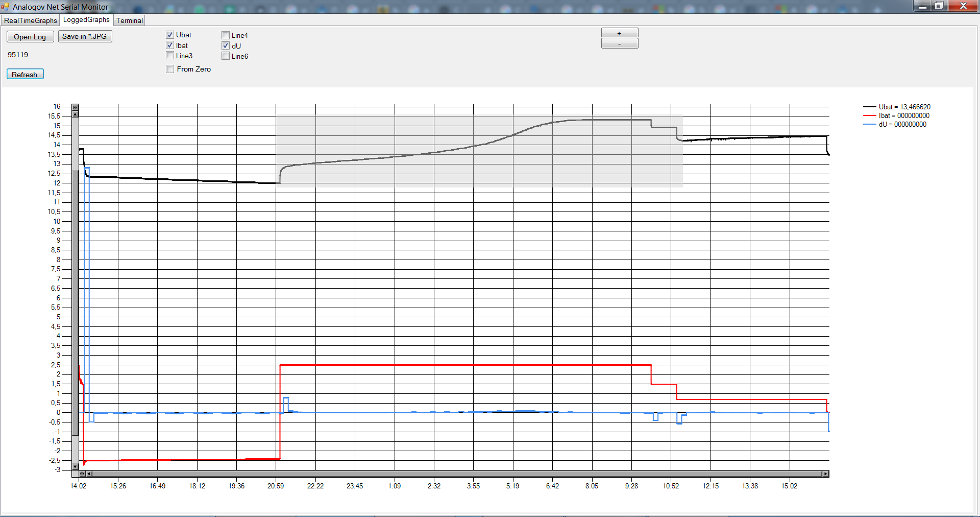
Task: Click the -3 value on vertical axis
Action: click(x=57, y=469)
